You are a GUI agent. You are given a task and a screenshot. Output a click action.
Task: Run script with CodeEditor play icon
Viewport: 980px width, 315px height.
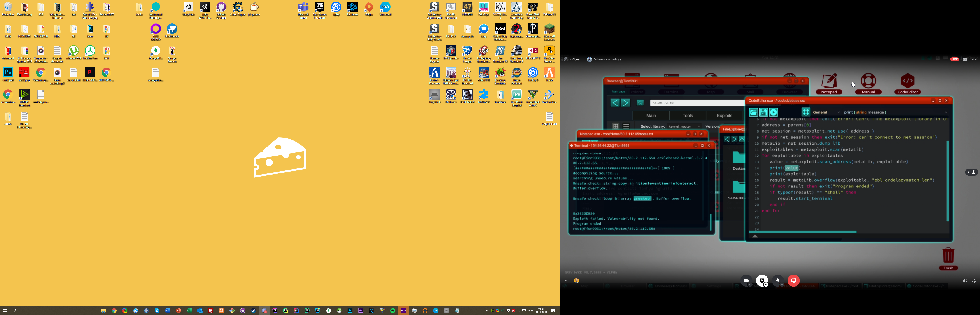[773, 112]
